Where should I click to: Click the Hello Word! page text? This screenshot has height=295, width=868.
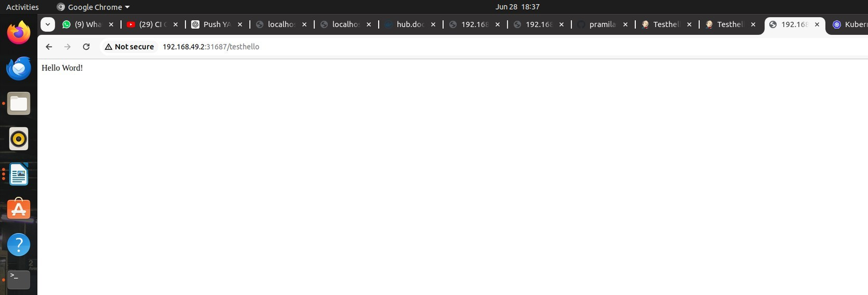(62, 68)
